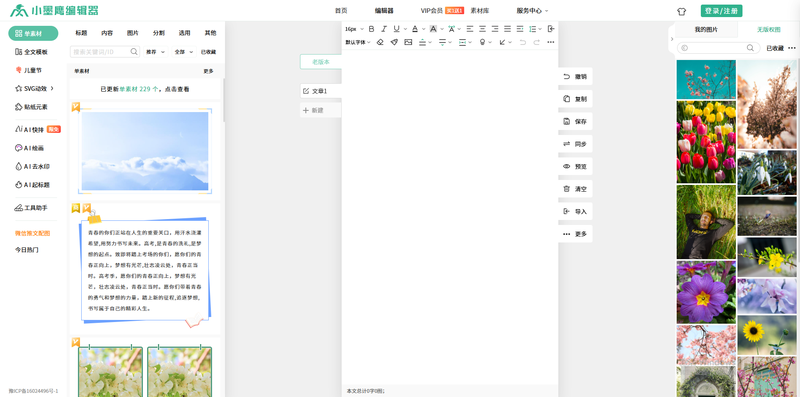Screen dimensions: 800x397
Task: Click the 登录/注册 button
Action: 721,11
